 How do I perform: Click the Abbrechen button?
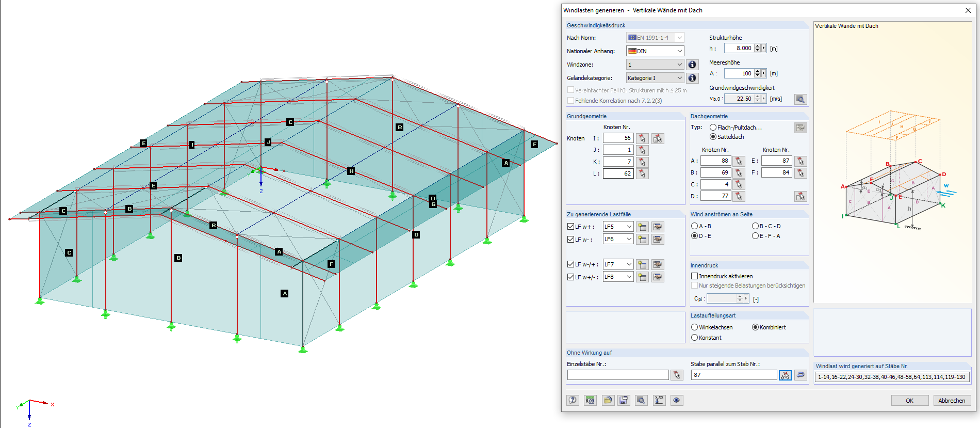click(x=952, y=401)
